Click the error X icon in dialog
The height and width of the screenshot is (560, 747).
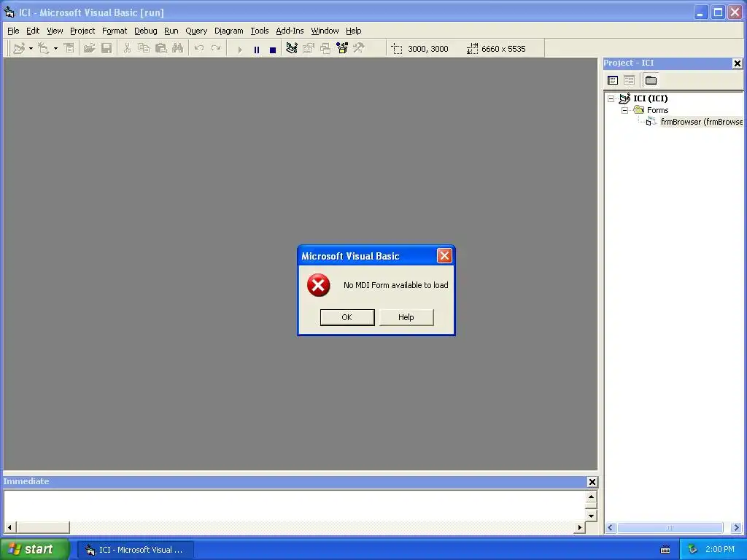click(318, 285)
